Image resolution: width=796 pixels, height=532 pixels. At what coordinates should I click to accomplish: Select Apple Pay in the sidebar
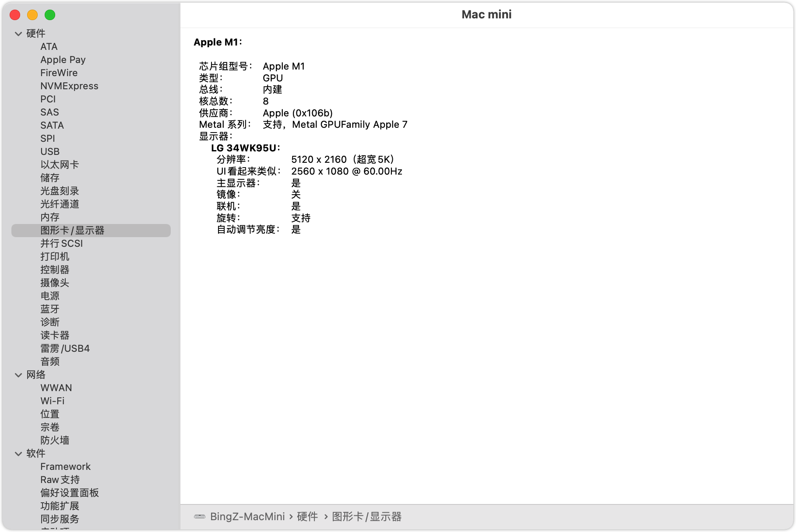pyautogui.click(x=63, y=60)
